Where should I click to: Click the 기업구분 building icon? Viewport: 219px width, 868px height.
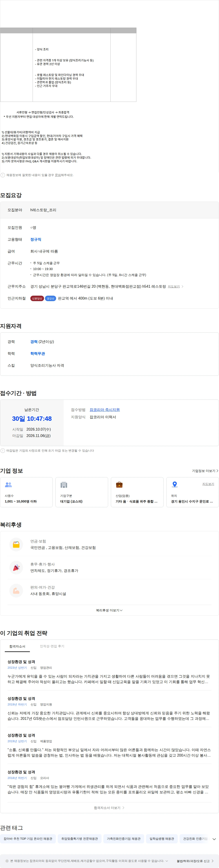click(64, 484)
